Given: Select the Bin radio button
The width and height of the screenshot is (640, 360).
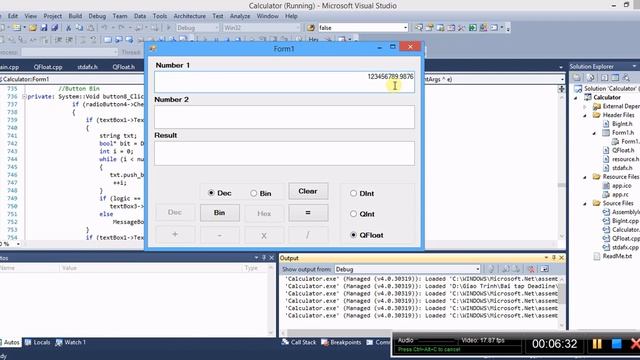Looking at the screenshot, I should click(x=253, y=193).
